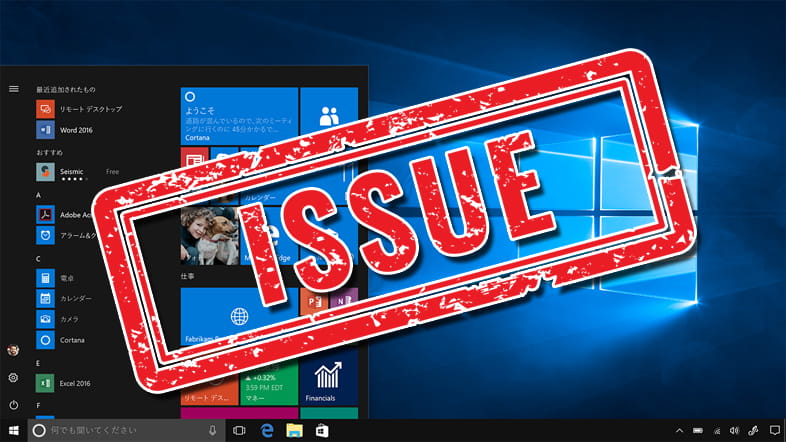Screen dimensions: 786x442
Task: Open the Windows Start button
Action: (14, 430)
